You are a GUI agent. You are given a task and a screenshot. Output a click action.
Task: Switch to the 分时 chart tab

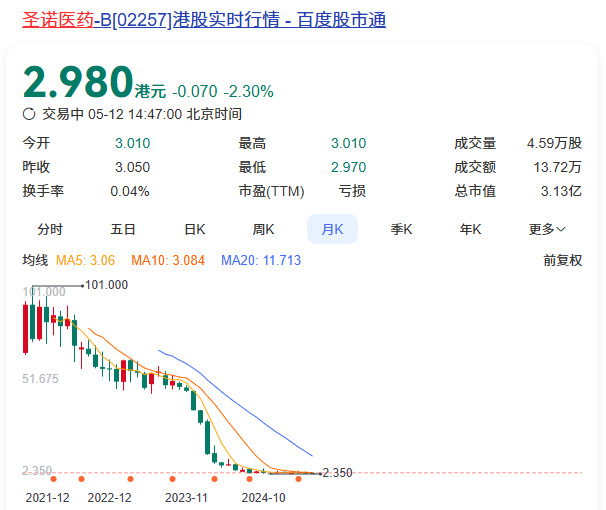coord(50,229)
